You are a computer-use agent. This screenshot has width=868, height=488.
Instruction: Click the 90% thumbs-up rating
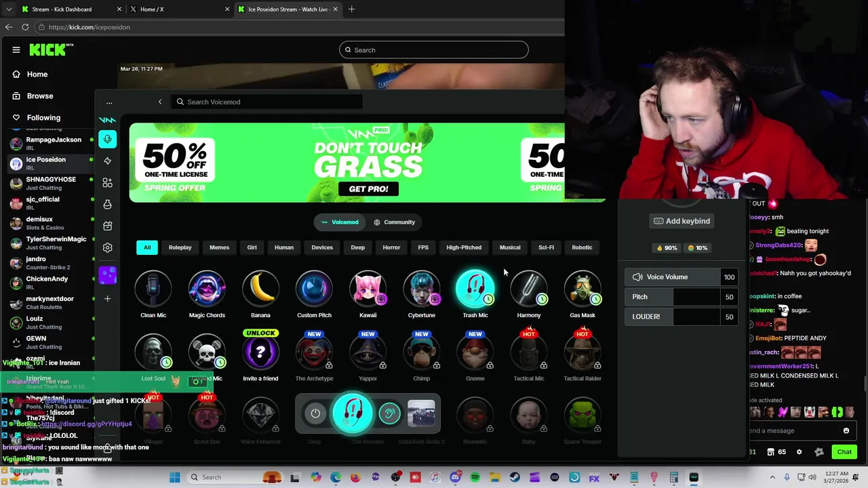(x=667, y=248)
